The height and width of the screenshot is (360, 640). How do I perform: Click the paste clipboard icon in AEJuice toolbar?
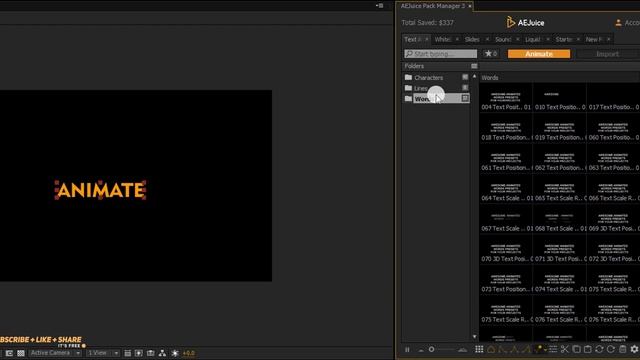(x=588, y=349)
